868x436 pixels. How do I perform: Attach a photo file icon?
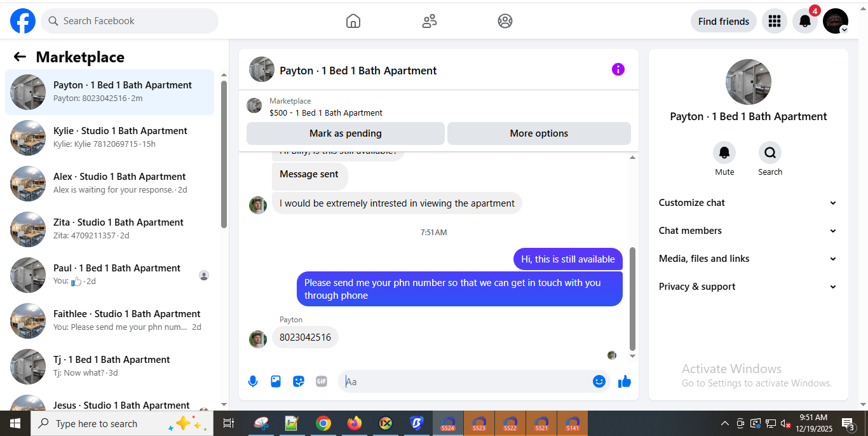[x=276, y=381]
